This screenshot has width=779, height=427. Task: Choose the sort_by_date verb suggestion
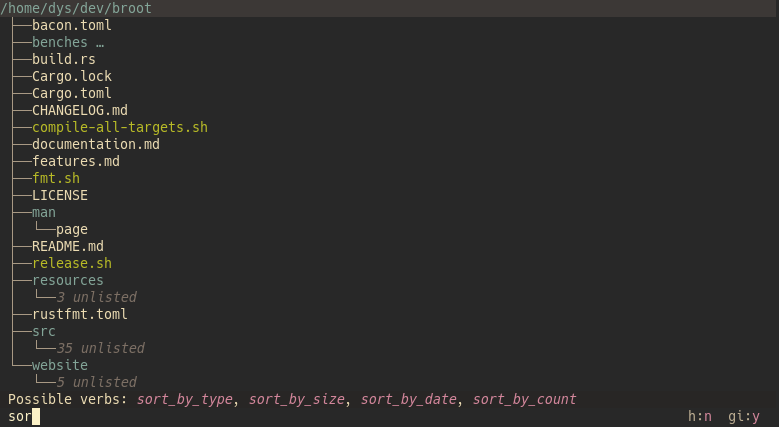click(408, 399)
